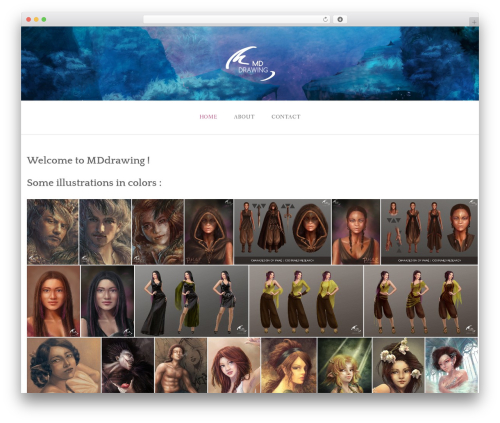
Task: Open the shirtless man sketch thumbnail
Action: pyautogui.click(x=181, y=365)
